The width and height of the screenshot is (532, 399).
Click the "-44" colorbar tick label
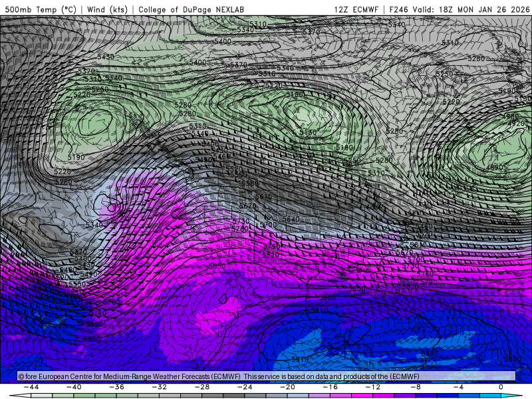pos(31,387)
